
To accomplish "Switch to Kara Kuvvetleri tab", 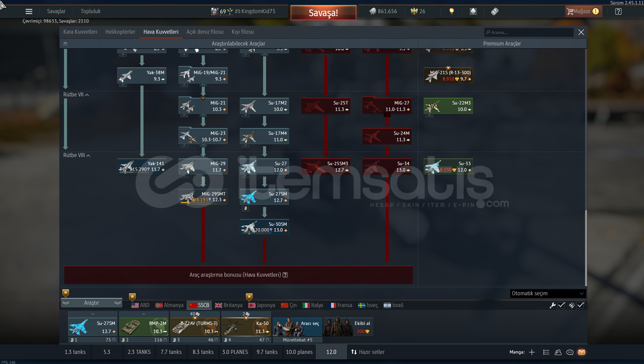I will [x=80, y=32].
